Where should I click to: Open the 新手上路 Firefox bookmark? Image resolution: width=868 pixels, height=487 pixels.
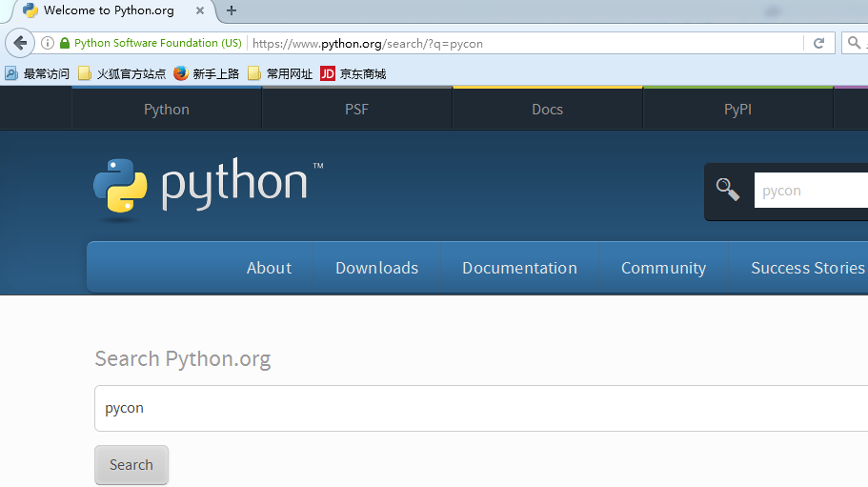pyautogui.click(x=206, y=73)
